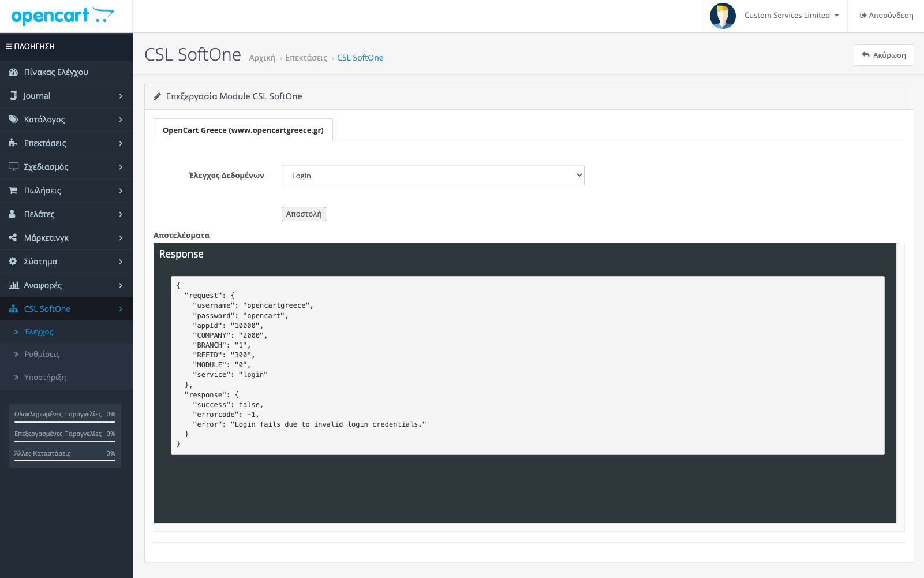Click the user profile avatar
The width and height of the screenshot is (924, 578).
[723, 16]
